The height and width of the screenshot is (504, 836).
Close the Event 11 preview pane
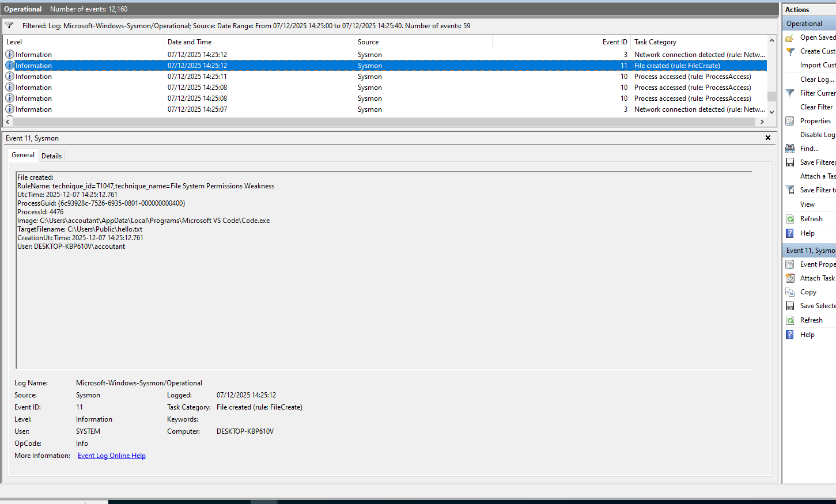point(767,138)
